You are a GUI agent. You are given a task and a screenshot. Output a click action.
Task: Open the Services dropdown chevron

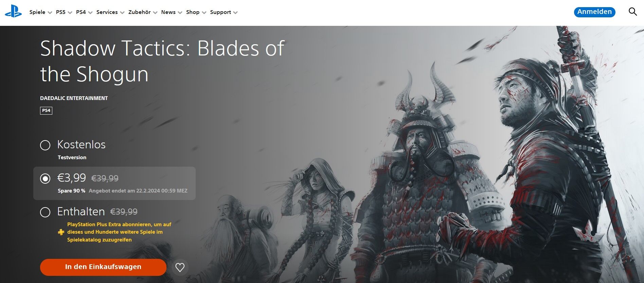122,13
